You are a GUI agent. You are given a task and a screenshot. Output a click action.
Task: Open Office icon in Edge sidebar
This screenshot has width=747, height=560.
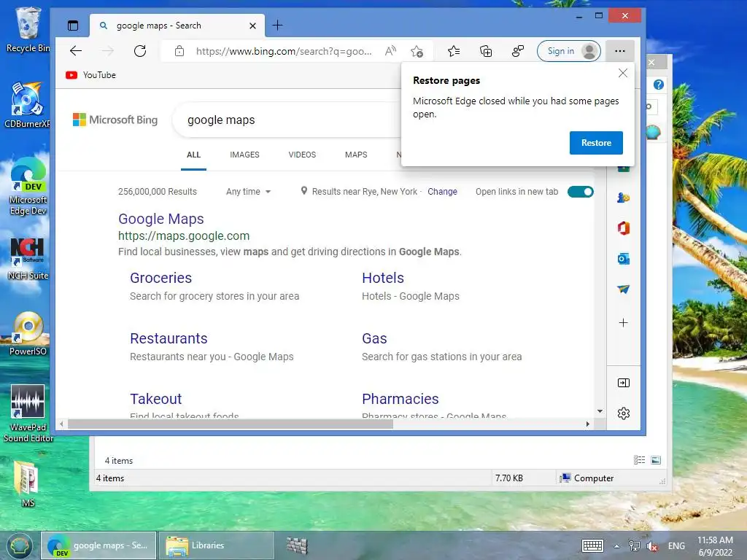(623, 228)
